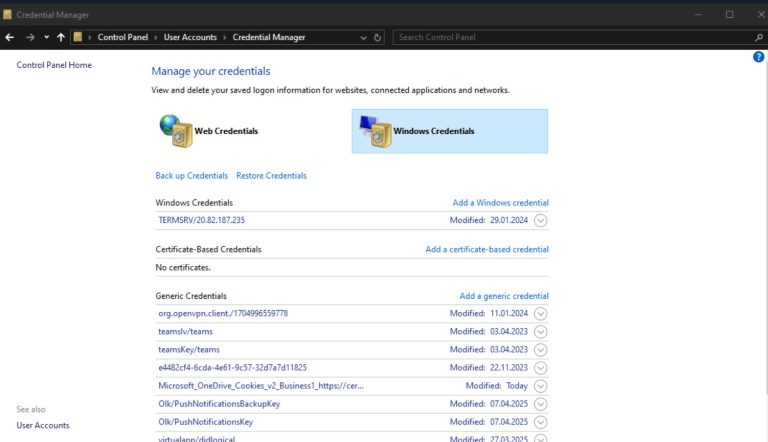The image size is (768, 442).
Task: Select the Windows Credentials vault icon
Action: coord(376,131)
